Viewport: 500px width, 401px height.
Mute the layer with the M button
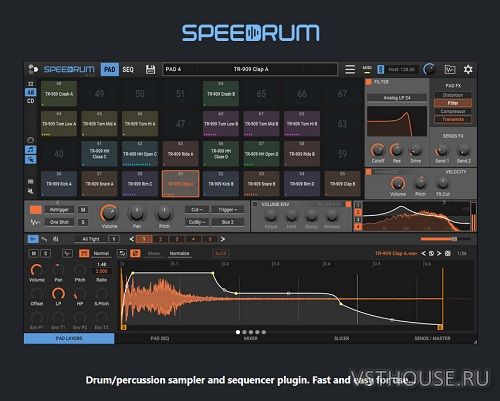[34, 253]
